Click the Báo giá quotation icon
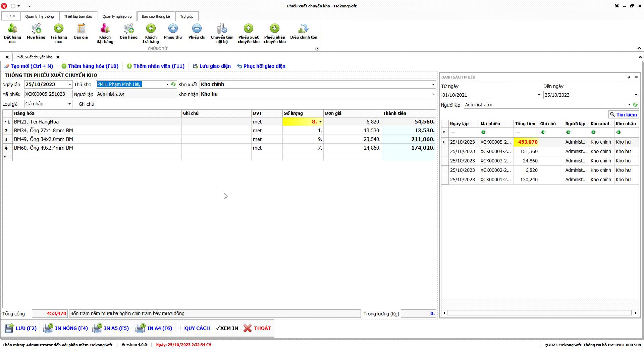Screen dimensions: 644x349 [x=81, y=32]
